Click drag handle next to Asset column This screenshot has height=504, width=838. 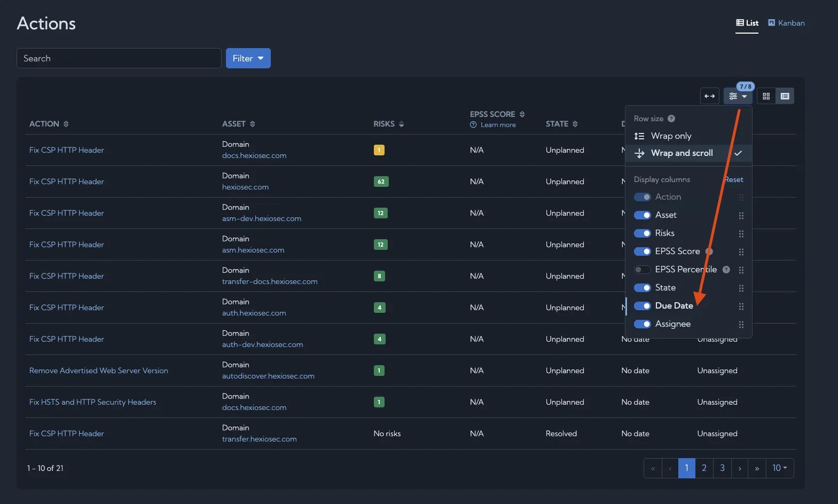[741, 215]
